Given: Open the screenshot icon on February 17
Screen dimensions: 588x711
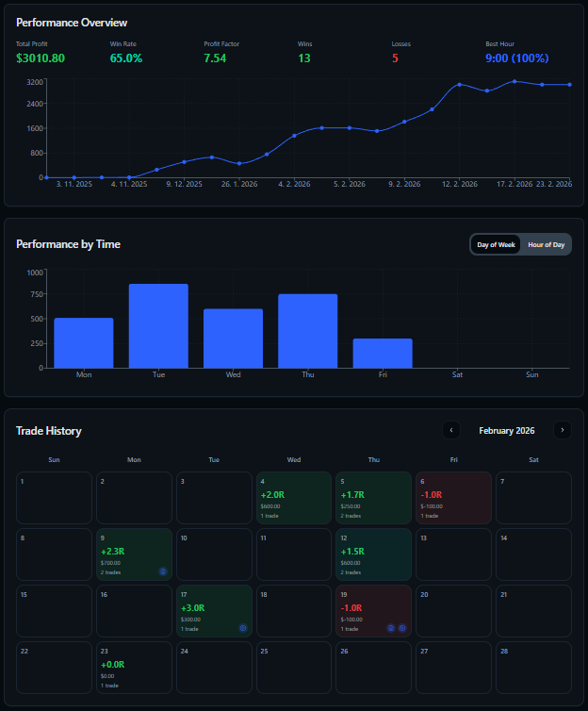Looking at the screenshot, I should [243, 628].
